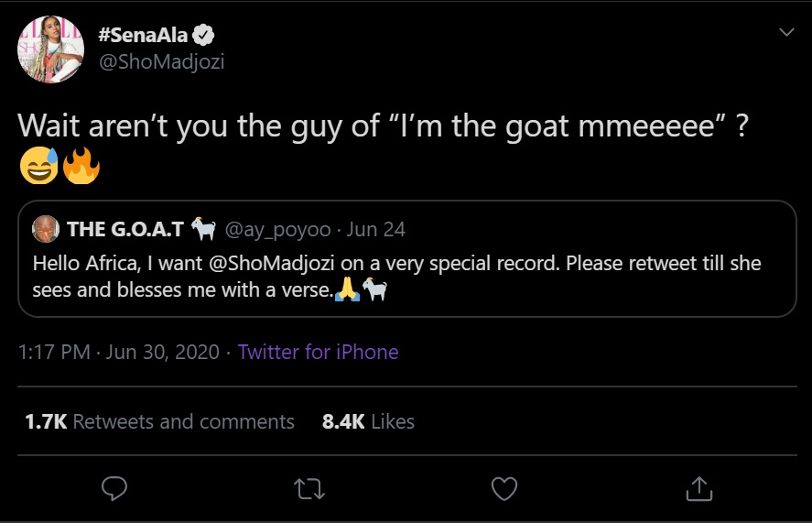View the 8.4K Likes list
This screenshot has width=812, height=523.
pos(368,421)
